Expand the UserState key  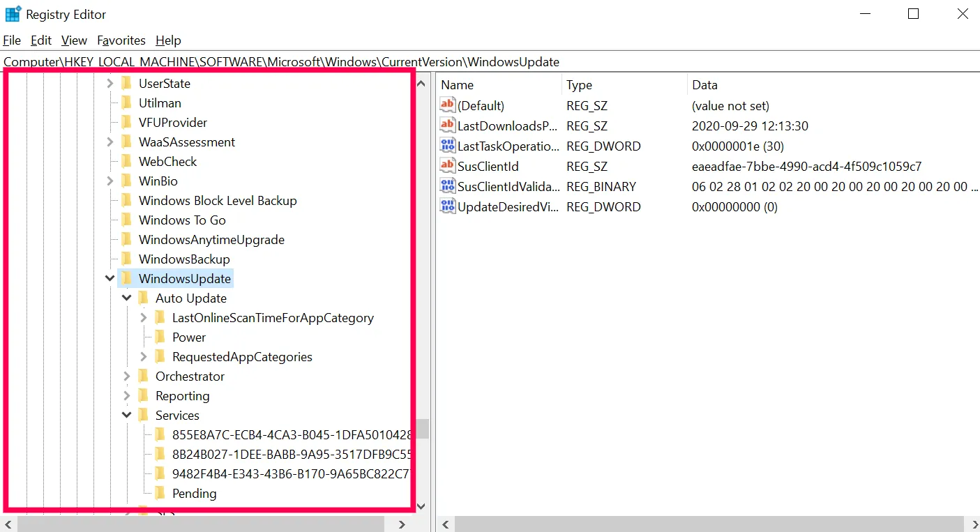tap(110, 84)
